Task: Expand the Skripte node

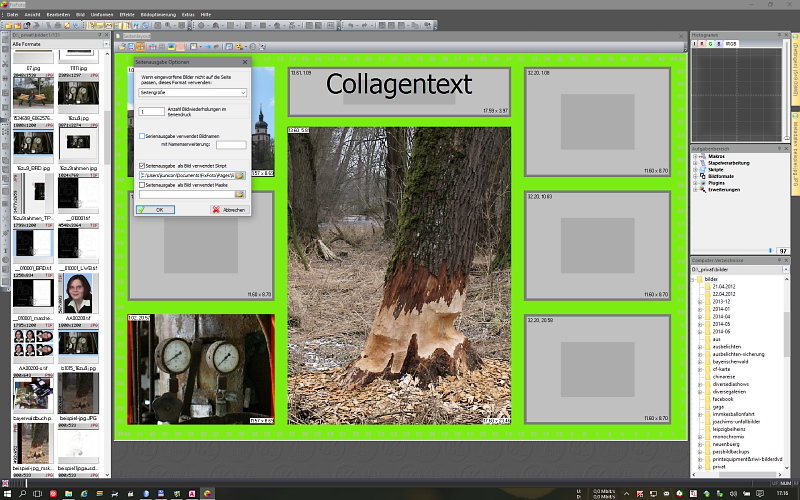Action: pyautogui.click(x=695, y=170)
